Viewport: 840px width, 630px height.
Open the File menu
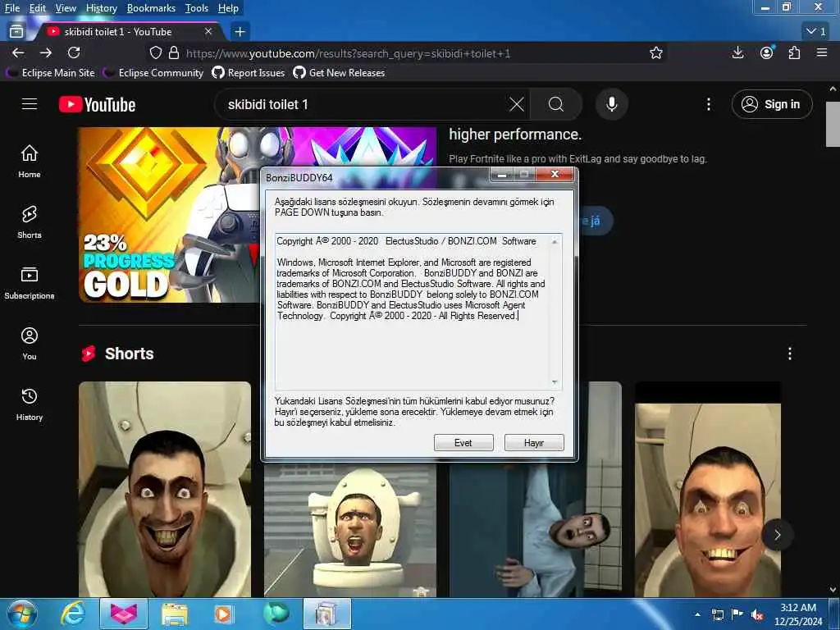11,8
